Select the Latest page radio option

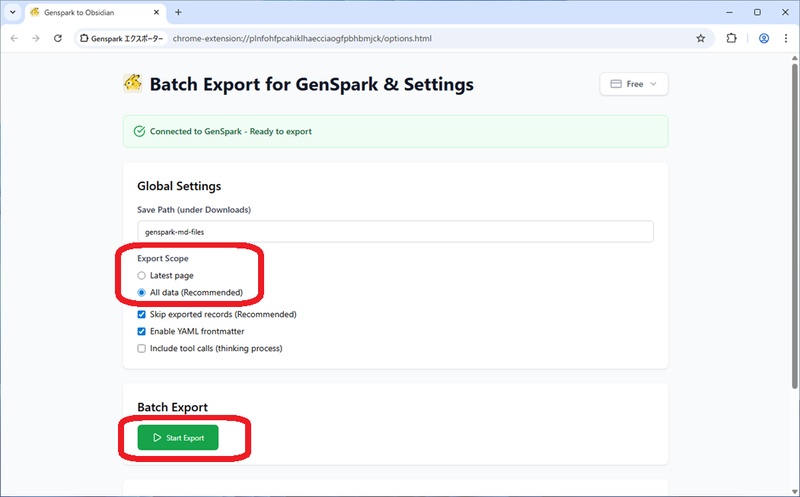point(141,276)
